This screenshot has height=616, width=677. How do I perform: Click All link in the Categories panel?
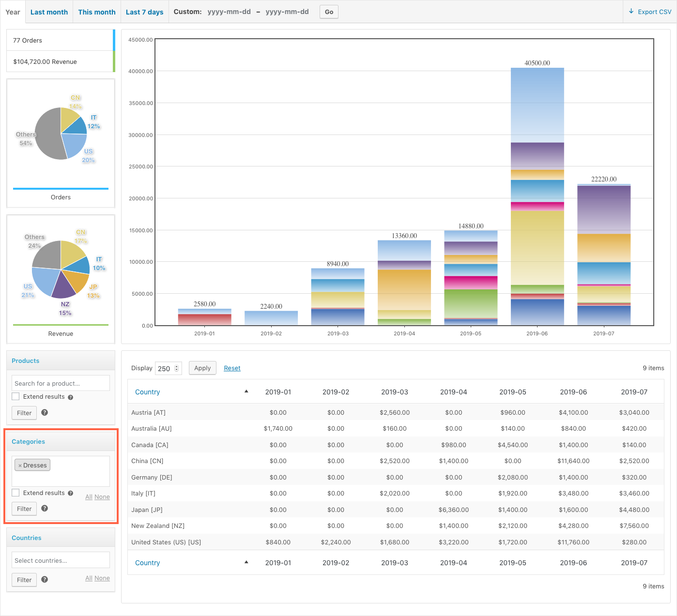pyautogui.click(x=89, y=496)
